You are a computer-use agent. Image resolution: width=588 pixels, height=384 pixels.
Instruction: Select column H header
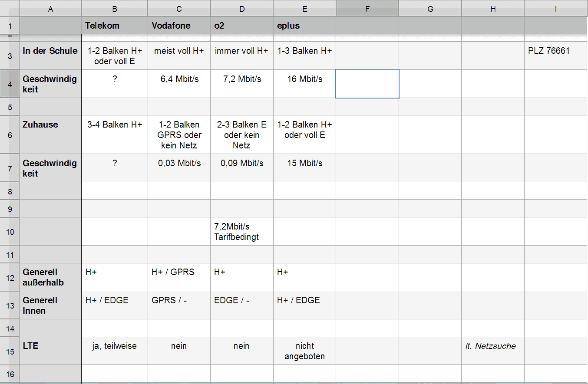493,9
